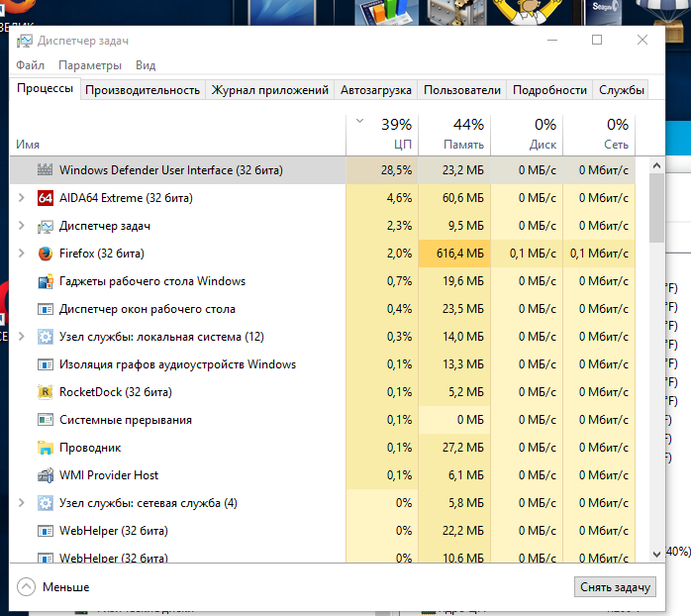Image resolution: width=691 pixels, height=616 pixels.
Task: Expand Узел службы: сетевая служба (4)
Action: point(21,503)
